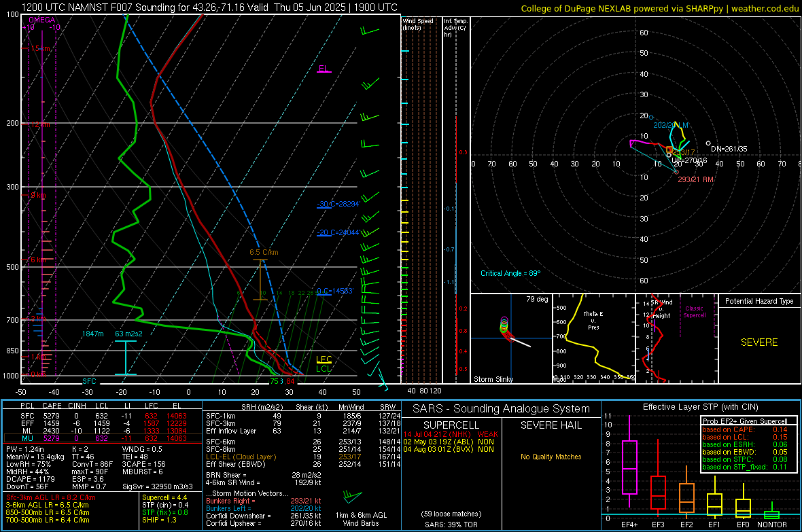
Task: Click the 'PW = 1.24in' value
Action: coord(24,449)
